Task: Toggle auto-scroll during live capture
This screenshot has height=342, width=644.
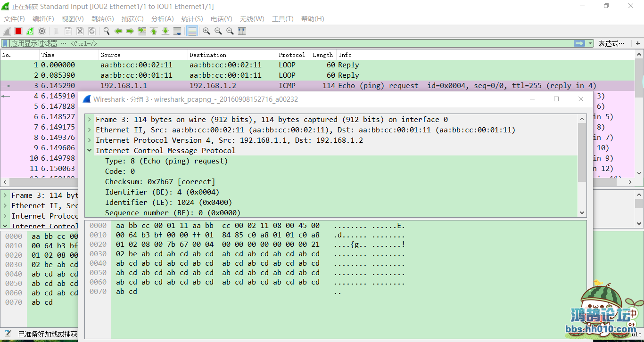Action: (177, 31)
